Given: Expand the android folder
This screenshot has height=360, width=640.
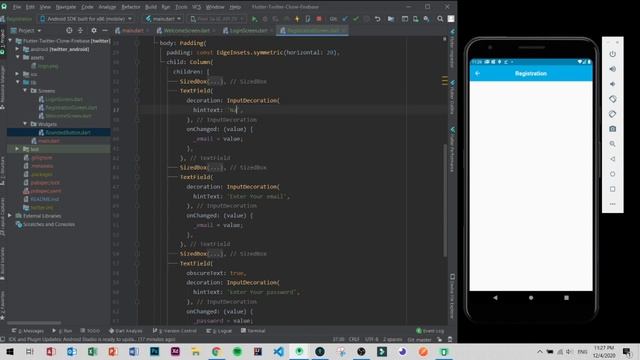Looking at the screenshot, I should [17, 49].
